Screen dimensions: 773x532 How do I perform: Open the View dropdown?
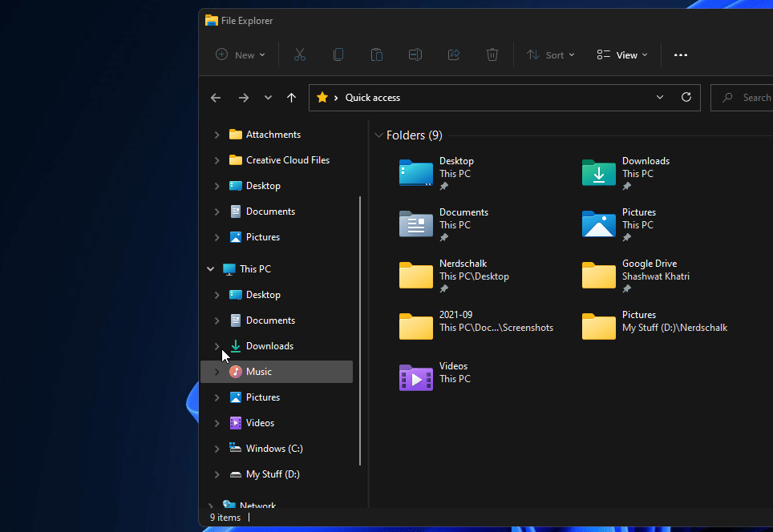(622, 54)
